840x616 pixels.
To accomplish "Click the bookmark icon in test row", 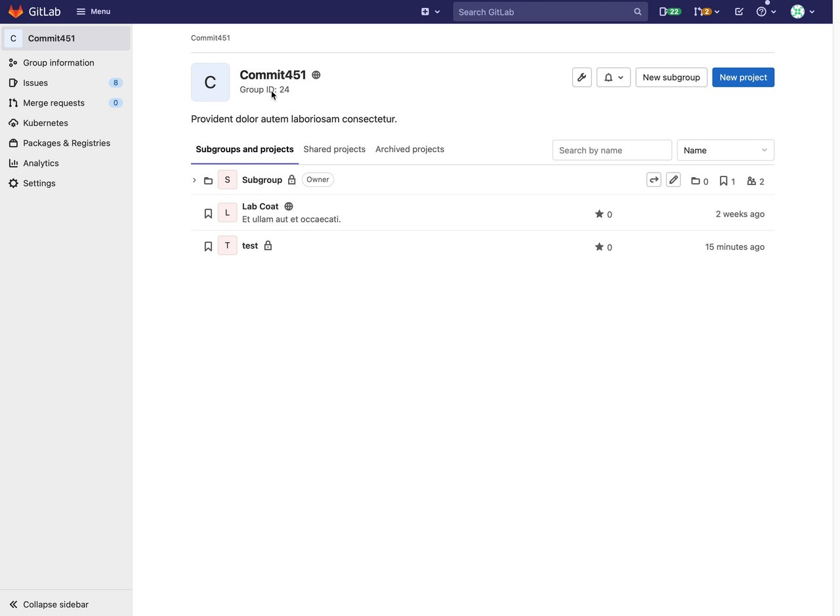I will (x=208, y=247).
